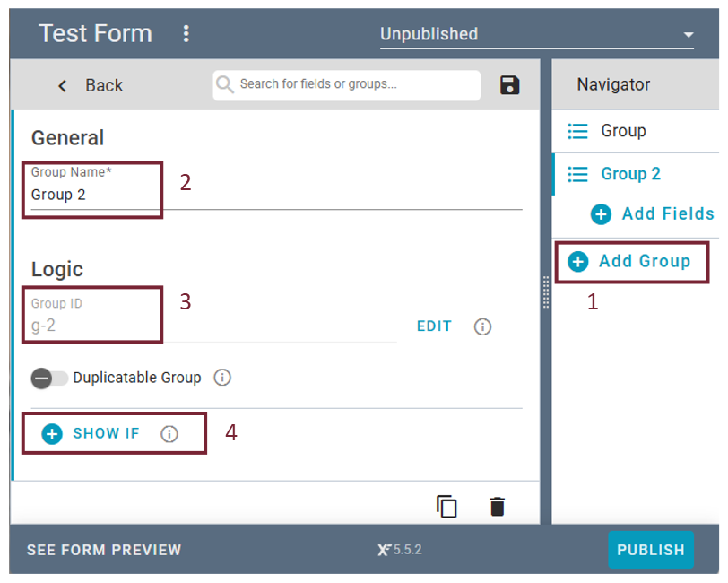Click the plus icon for Add Fields

(601, 214)
